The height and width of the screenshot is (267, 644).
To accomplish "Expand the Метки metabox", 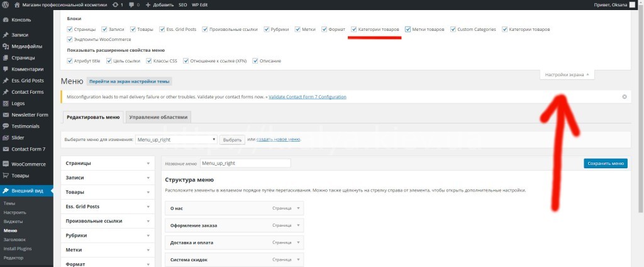I will click(148, 250).
